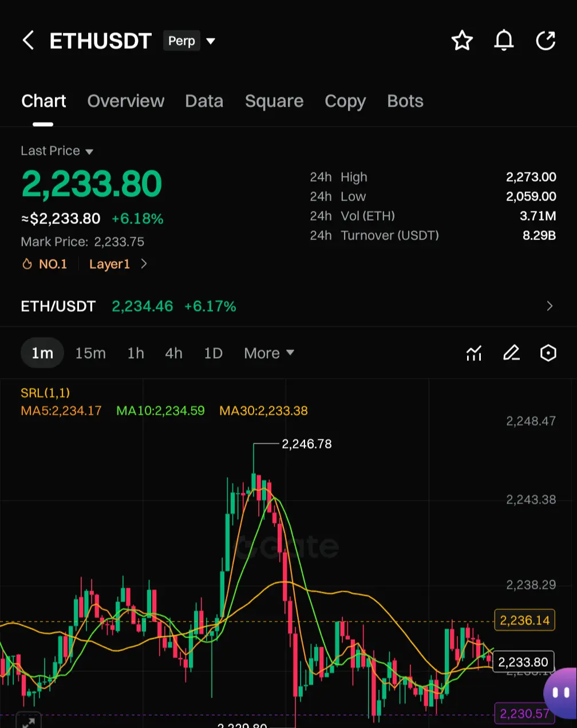Open the Perp contract type dropdown
This screenshot has width=577, height=728.
[x=189, y=41]
